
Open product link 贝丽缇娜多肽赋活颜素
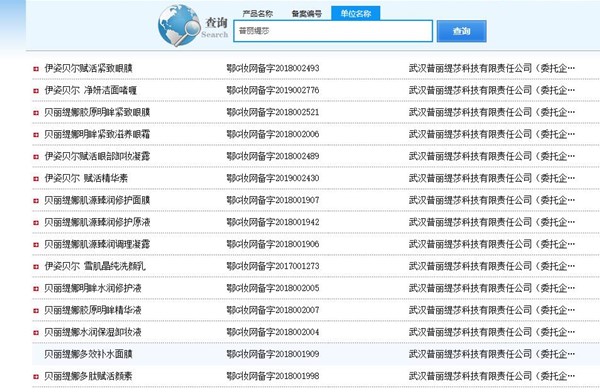pyautogui.click(x=88, y=376)
